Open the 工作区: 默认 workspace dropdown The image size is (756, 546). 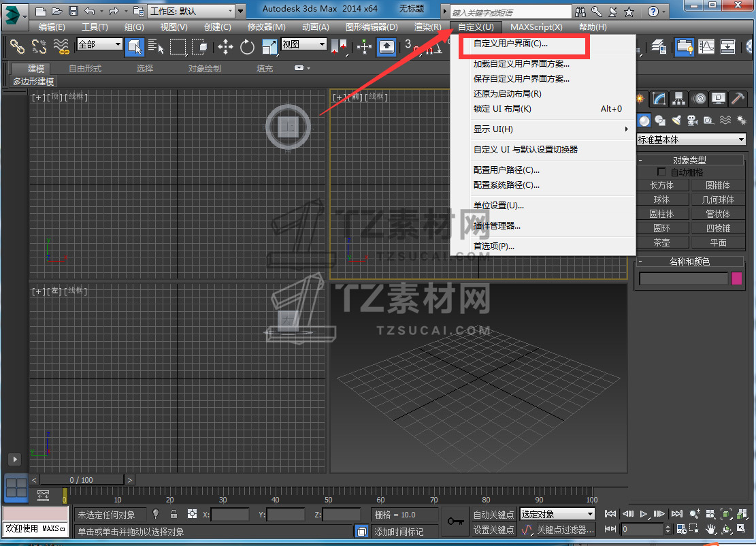pos(191,11)
